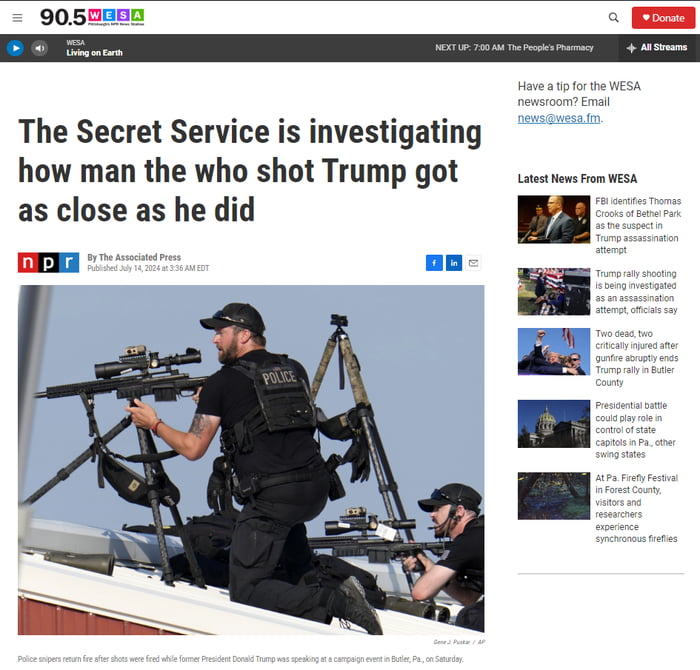700x670 pixels.
Task: Click the NPR logo
Action: point(48,262)
